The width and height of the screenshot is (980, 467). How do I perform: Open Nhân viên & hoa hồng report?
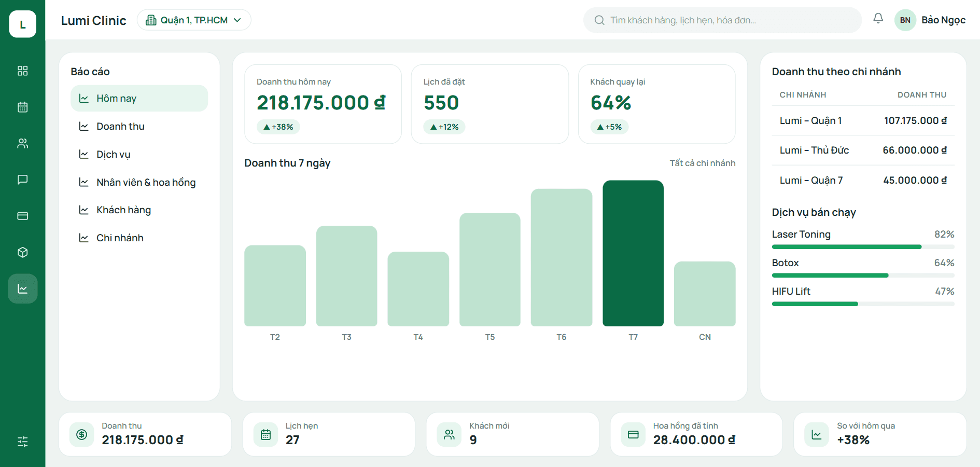pyautogui.click(x=139, y=182)
